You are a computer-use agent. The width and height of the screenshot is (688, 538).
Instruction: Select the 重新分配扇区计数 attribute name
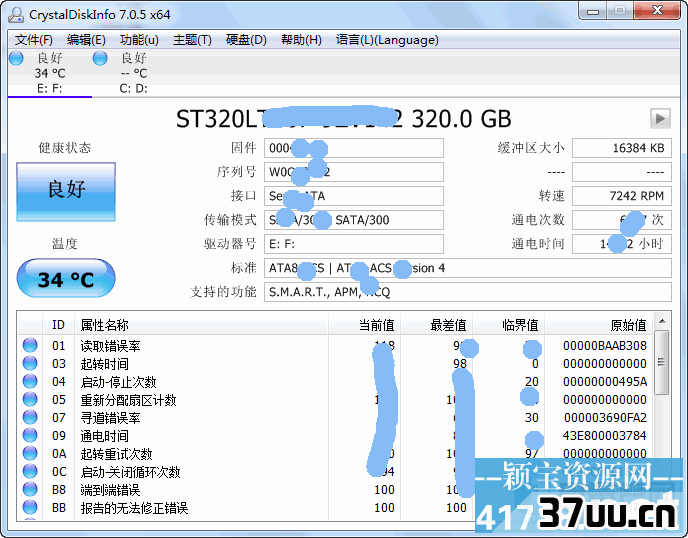(x=128, y=400)
